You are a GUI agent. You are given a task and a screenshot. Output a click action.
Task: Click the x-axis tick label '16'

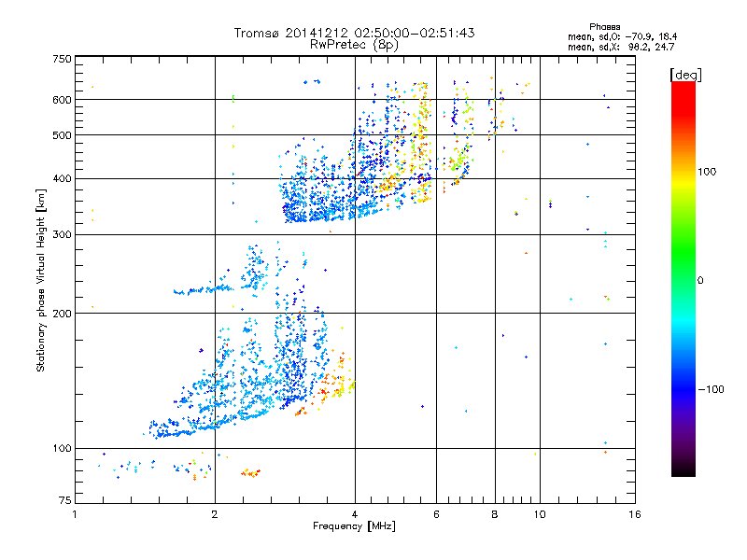635,514
